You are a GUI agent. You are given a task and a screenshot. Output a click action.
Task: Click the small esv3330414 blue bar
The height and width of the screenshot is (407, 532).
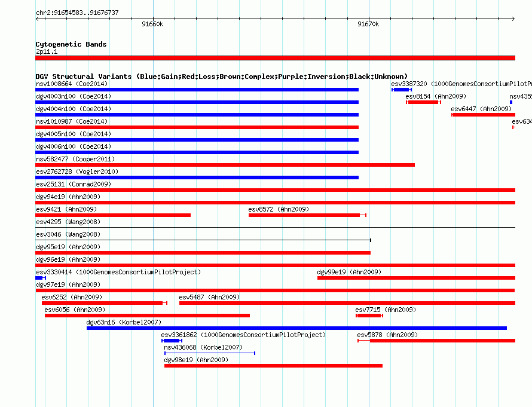pyautogui.click(x=41, y=278)
